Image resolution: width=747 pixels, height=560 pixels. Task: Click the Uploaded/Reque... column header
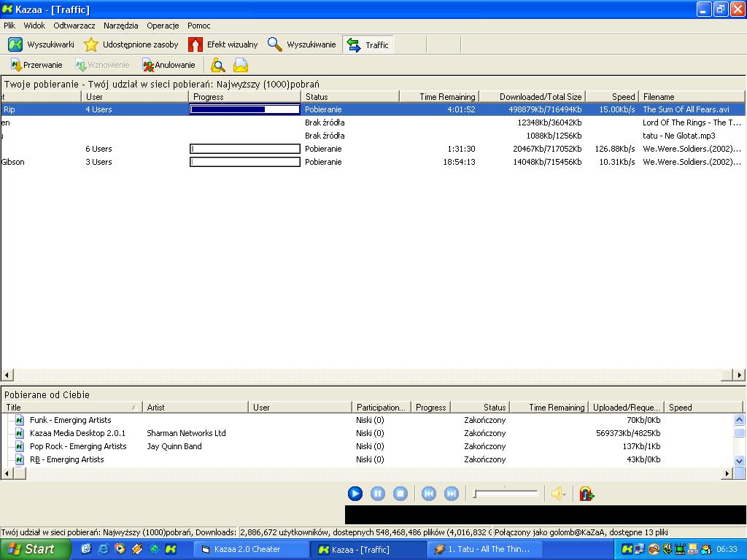tap(627, 408)
